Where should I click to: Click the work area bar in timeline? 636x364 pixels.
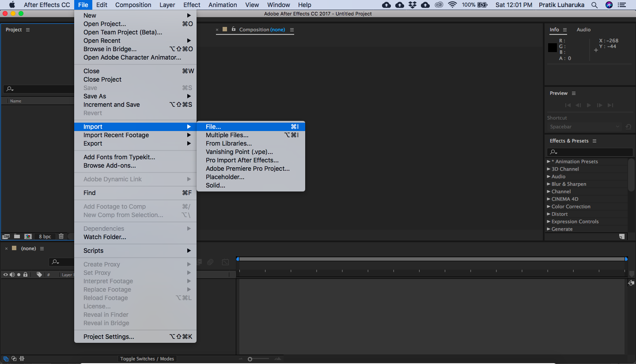(432, 259)
